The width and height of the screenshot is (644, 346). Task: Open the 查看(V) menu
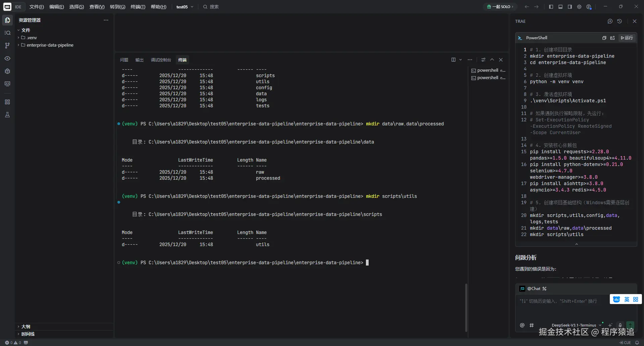(97, 7)
